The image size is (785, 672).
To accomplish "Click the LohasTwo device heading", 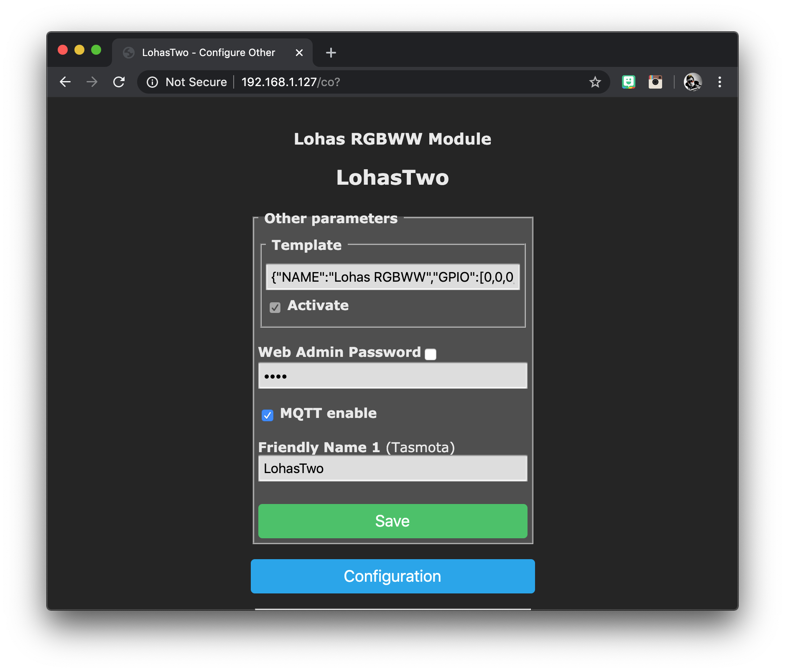I will click(x=392, y=178).
